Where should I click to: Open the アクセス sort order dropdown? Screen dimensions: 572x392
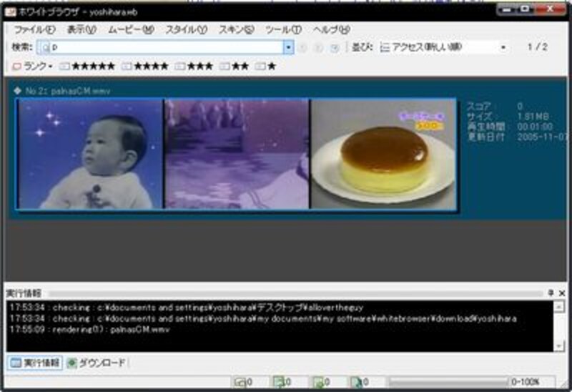point(443,47)
